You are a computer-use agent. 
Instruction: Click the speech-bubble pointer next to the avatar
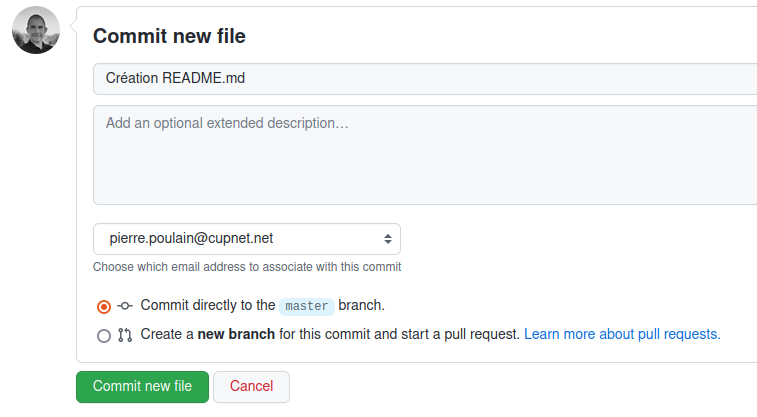[x=73, y=26]
